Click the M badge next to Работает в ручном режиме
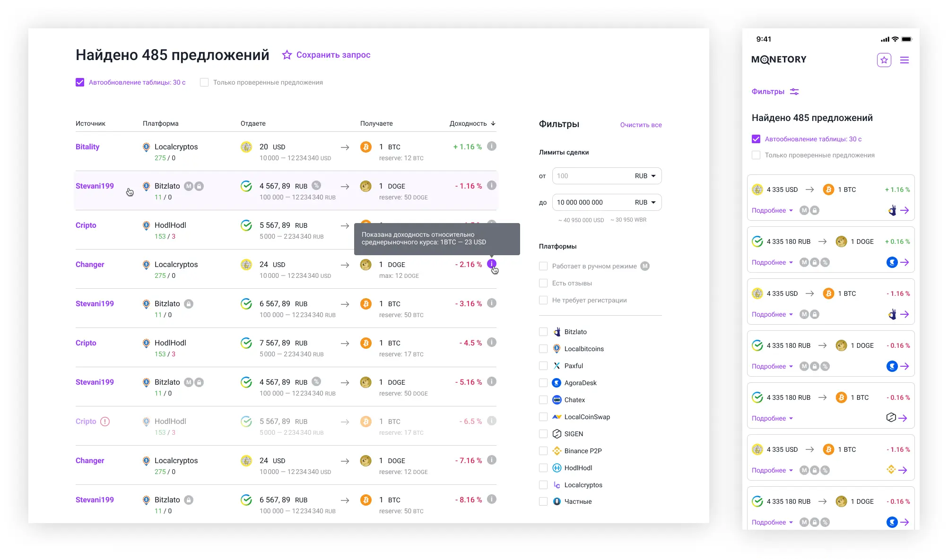This screenshot has width=948, height=560. click(645, 266)
